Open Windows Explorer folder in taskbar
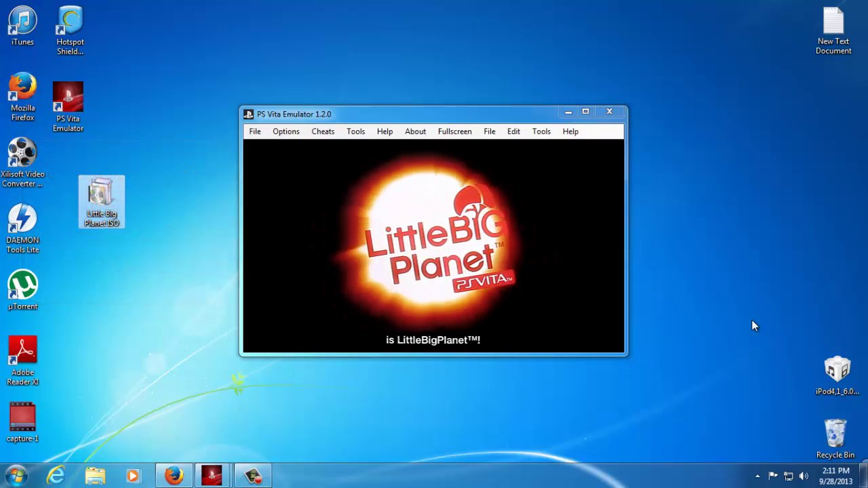 [95, 476]
